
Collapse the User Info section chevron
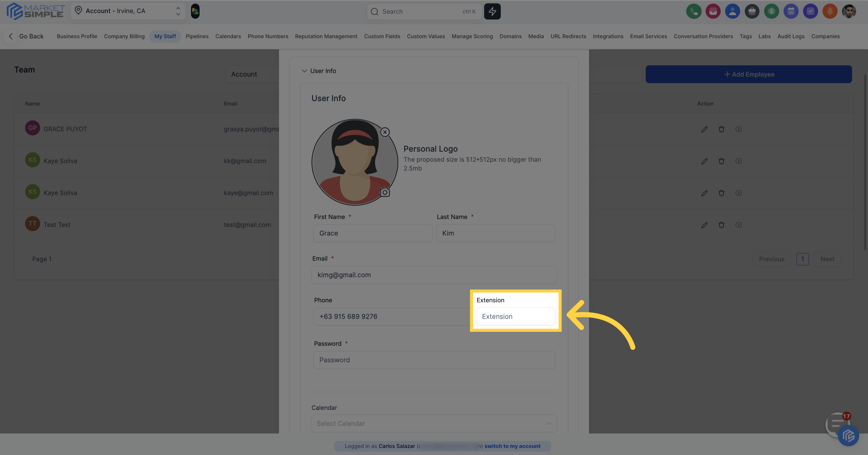pos(304,71)
